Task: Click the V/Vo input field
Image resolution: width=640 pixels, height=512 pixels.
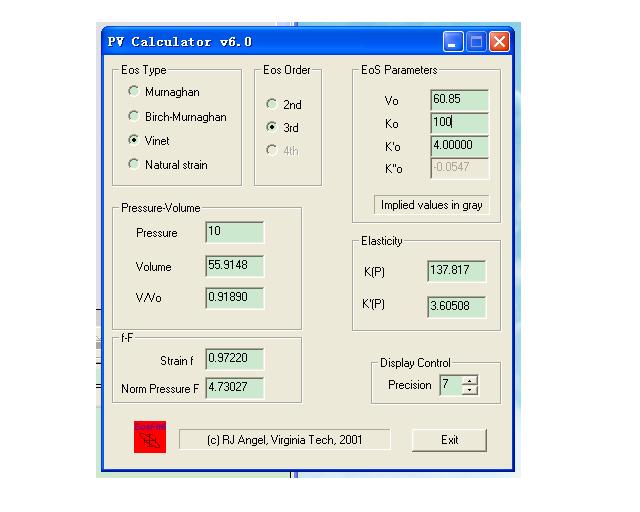Action: 235,297
